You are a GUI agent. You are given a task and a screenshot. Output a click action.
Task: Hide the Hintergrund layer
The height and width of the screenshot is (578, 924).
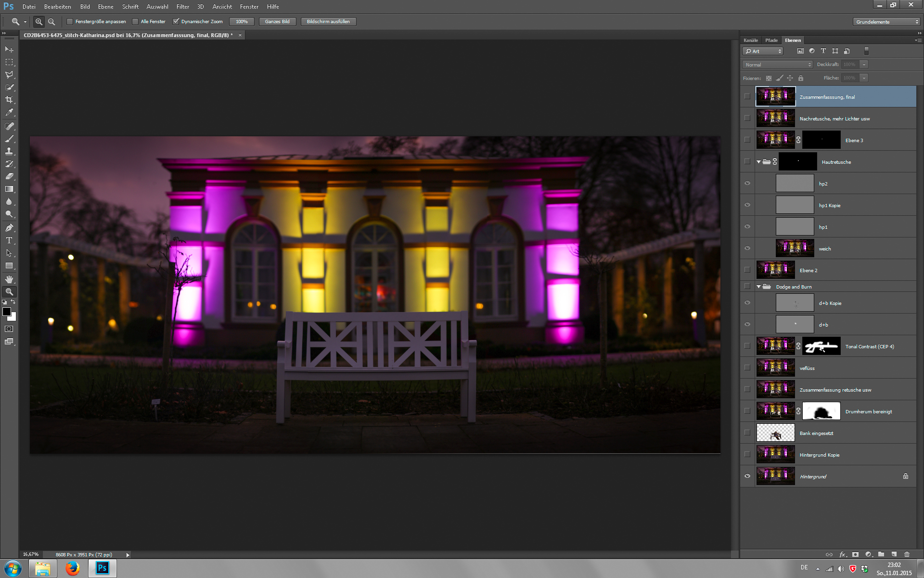[747, 476]
